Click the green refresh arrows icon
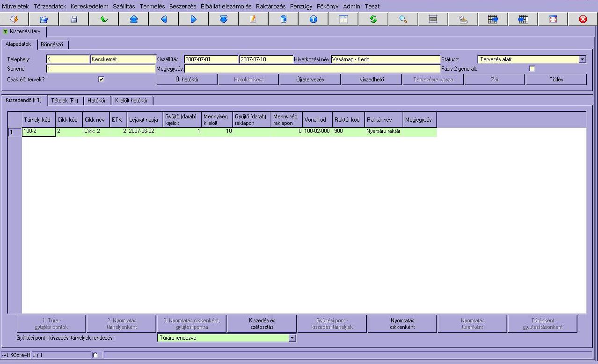The width and height of the screenshot is (598, 364). coord(373,19)
